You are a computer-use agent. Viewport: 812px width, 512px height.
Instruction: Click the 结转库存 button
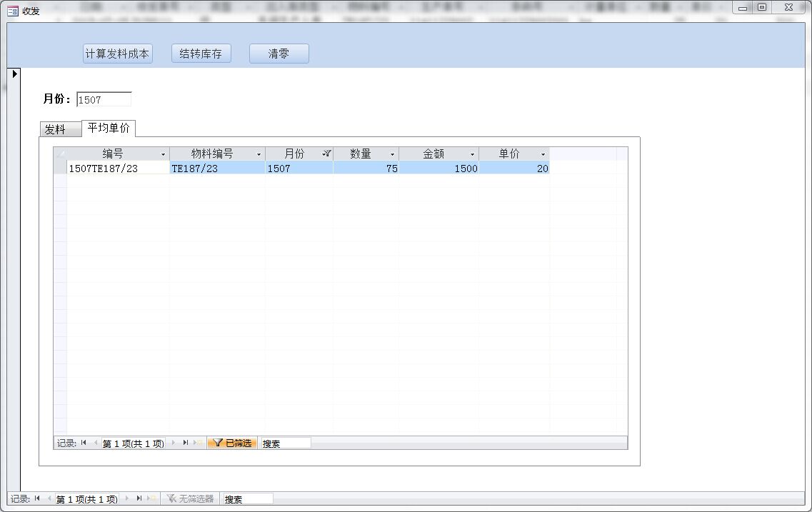(201, 54)
